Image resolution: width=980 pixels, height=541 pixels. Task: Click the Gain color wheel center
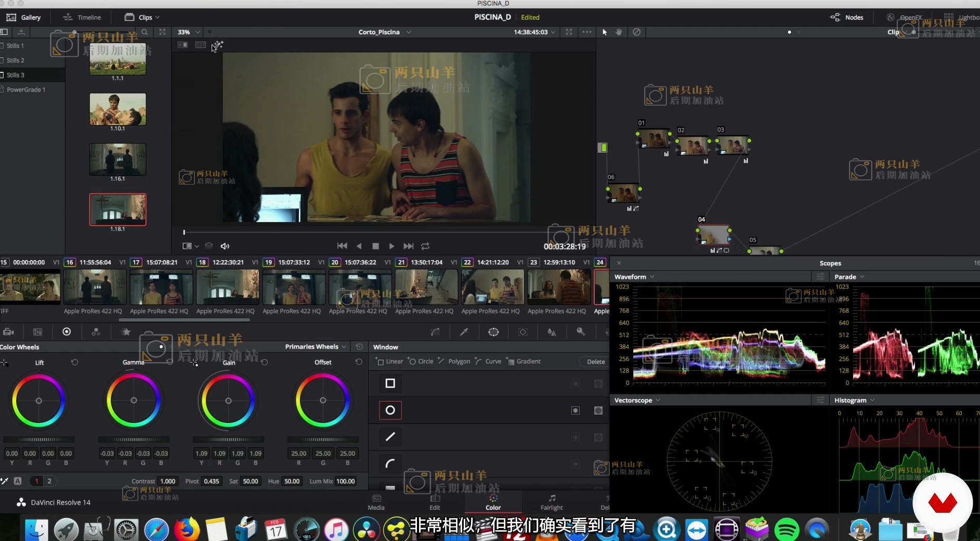coord(228,401)
